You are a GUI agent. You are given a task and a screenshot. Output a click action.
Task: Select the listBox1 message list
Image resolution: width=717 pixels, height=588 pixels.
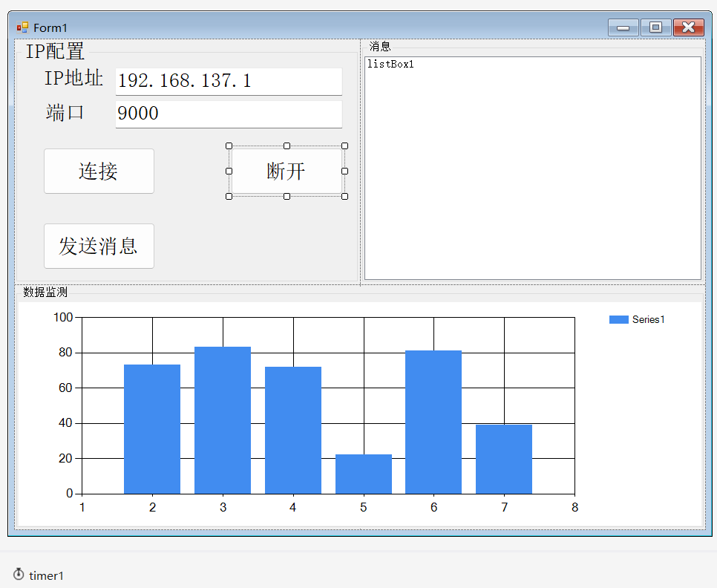(532, 168)
